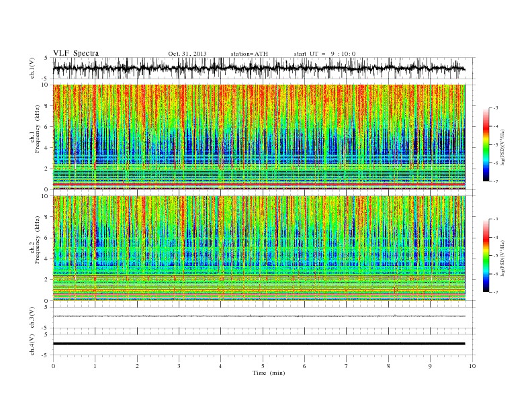Click the '-3' label on ch.1 colorbar

click(x=496, y=108)
